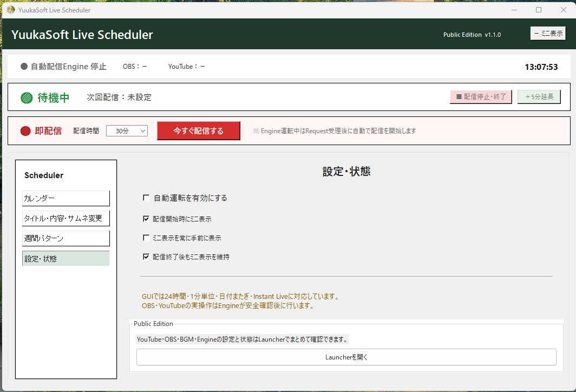This screenshot has width=576, height=392.
Task: Click the 自動配信Engine 停止 status text
Action: (x=68, y=67)
